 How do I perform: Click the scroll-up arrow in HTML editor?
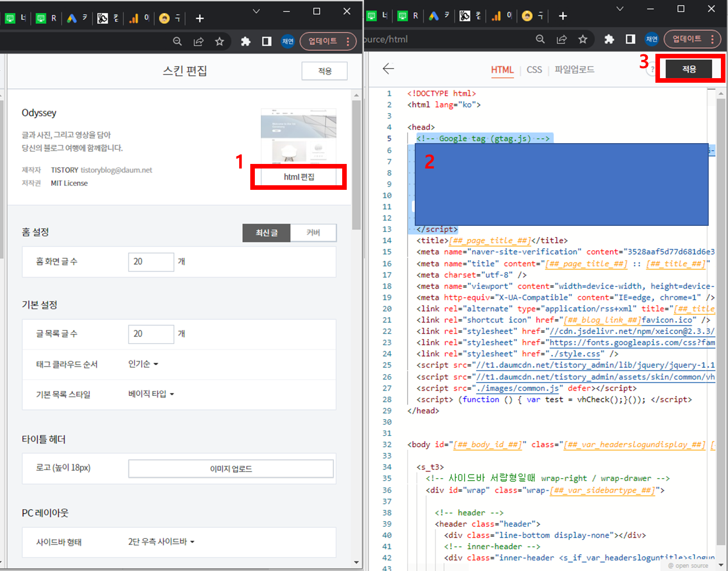721,93
